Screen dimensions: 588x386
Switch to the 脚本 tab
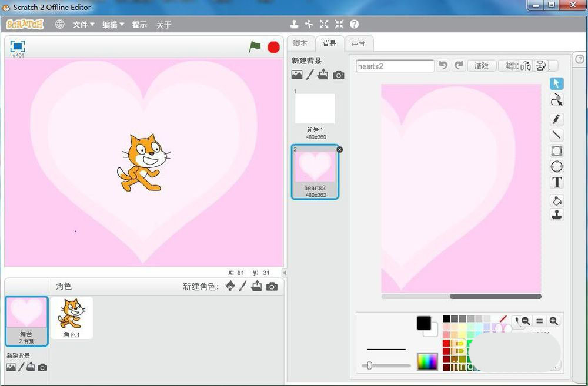click(300, 43)
